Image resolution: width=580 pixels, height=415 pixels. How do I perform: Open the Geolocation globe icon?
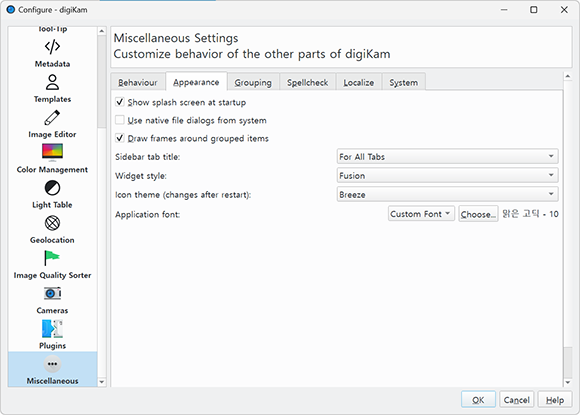(52, 223)
